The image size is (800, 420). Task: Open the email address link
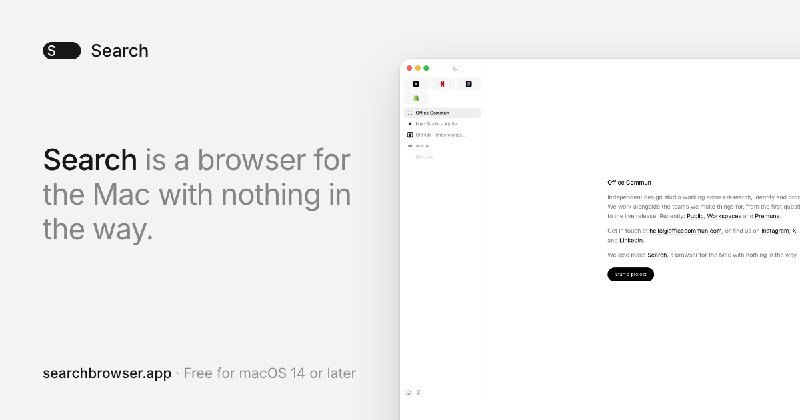(x=685, y=231)
